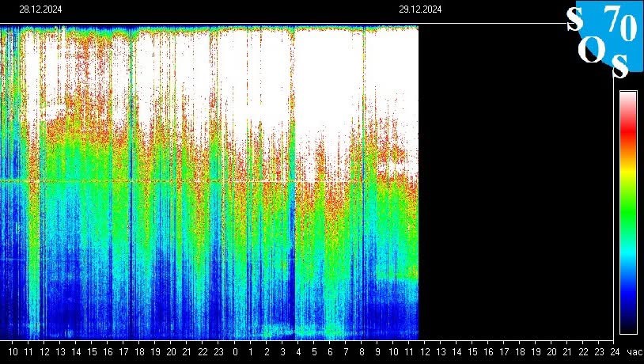Click hour 9 label on the time axis

pyautogui.click(x=377, y=351)
